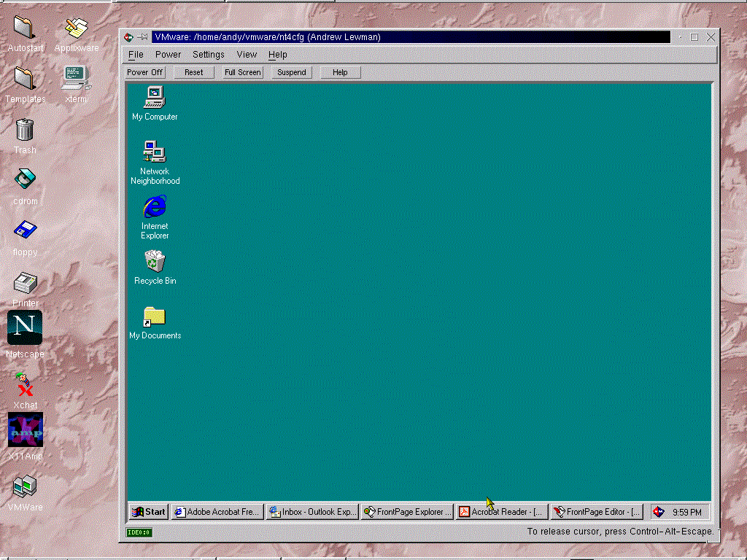
Task: Launch Internet Explorer from desktop
Action: pyautogui.click(x=155, y=208)
